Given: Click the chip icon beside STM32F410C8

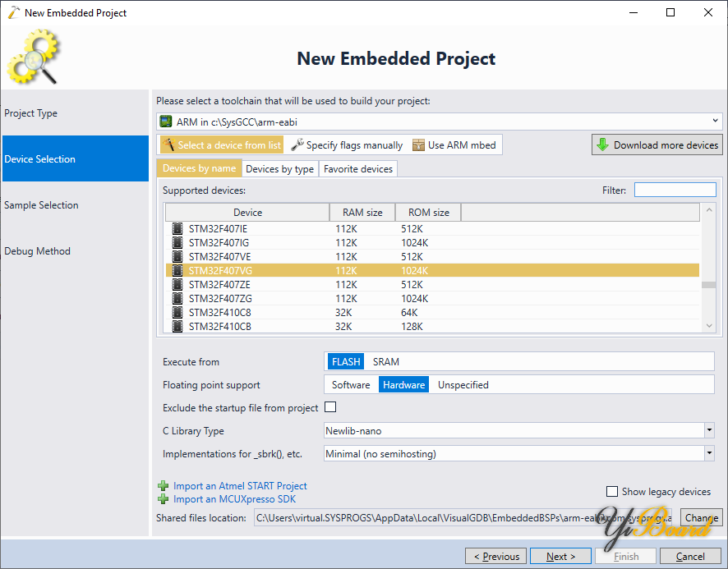Looking at the screenshot, I should click(177, 313).
